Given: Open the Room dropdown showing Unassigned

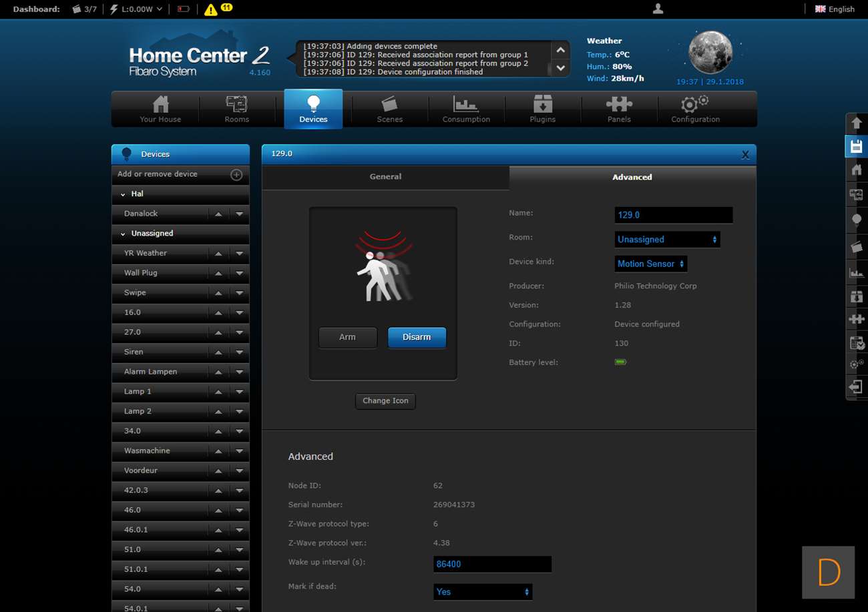Looking at the screenshot, I should [667, 239].
